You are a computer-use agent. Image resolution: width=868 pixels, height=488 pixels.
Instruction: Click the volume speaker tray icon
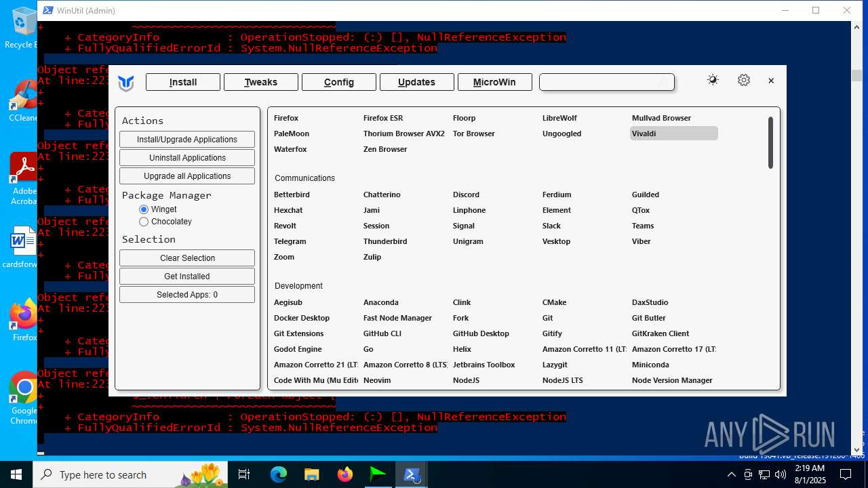781,474
